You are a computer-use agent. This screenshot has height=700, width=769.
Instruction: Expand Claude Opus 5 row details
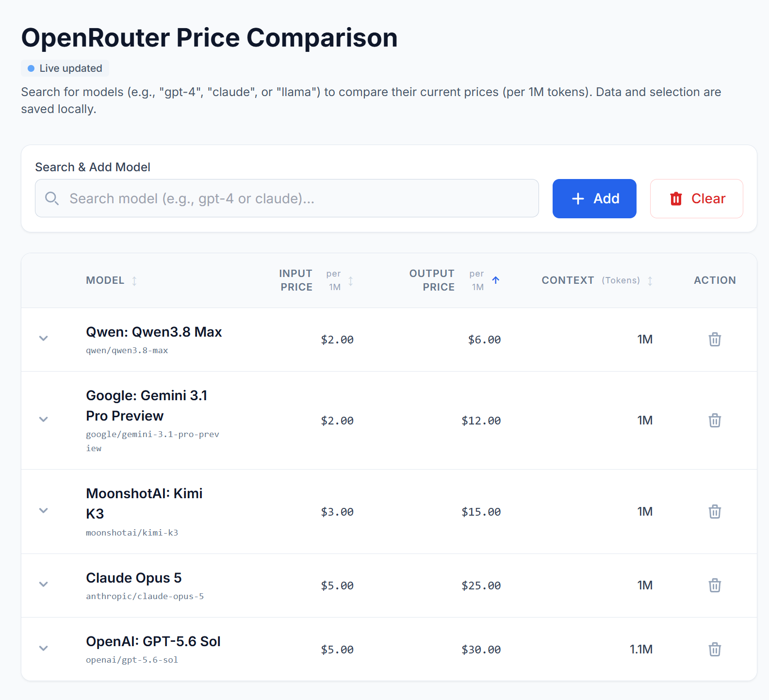point(44,585)
